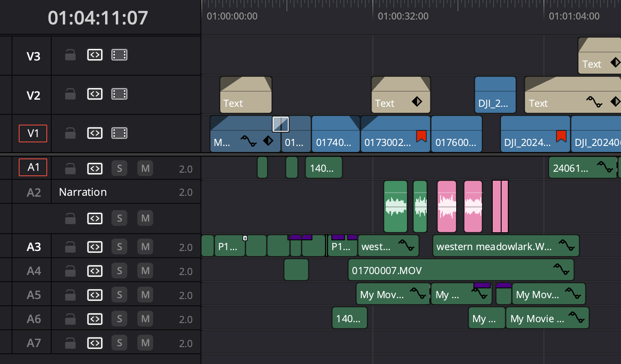Select the western meadowlark.W audio clip

[506, 246]
